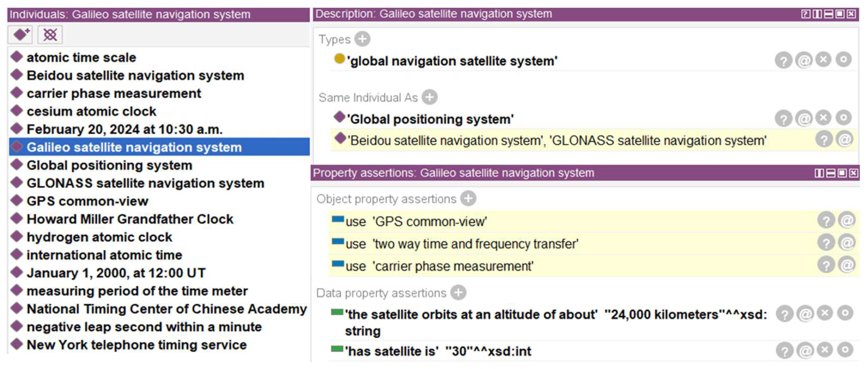Screen dimensions: 868x369
Task: Select GLONASS satellite navigation system in the list
Action: click(145, 183)
